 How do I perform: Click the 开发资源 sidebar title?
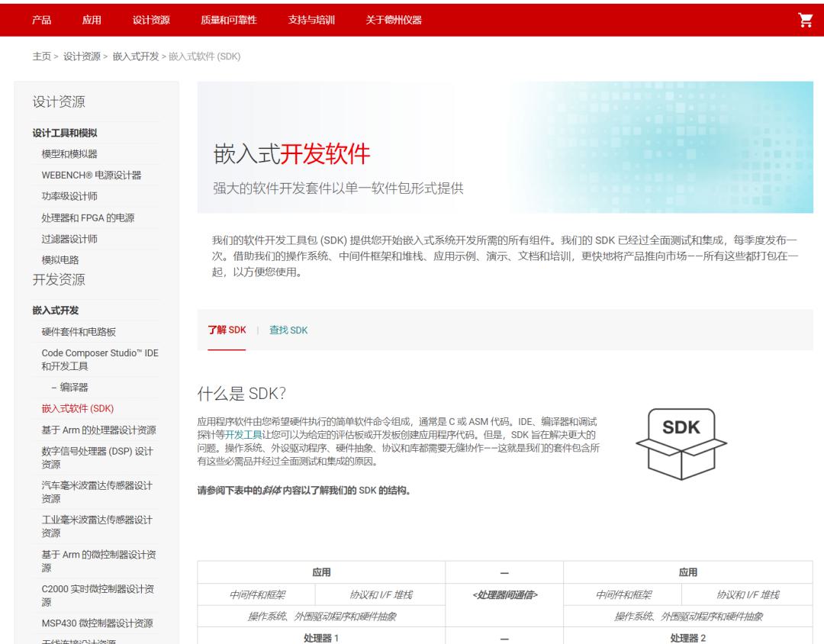pyautogui.click(x=58, y=279)
